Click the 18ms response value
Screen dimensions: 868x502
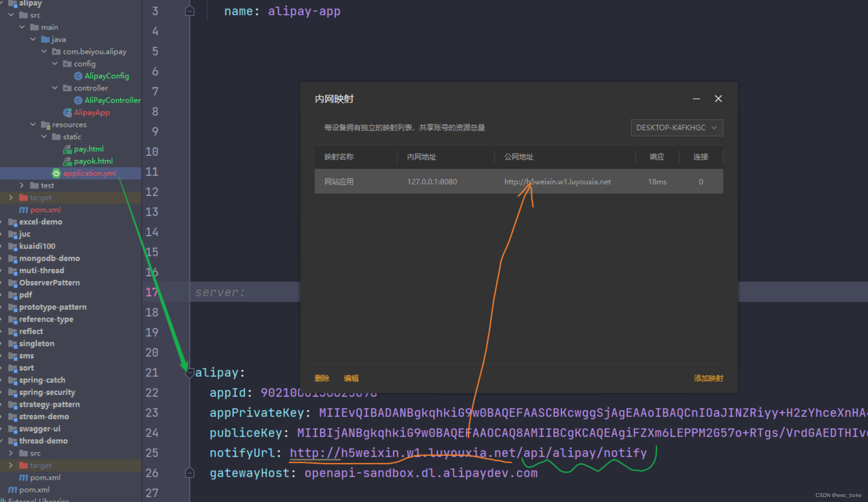657,182
